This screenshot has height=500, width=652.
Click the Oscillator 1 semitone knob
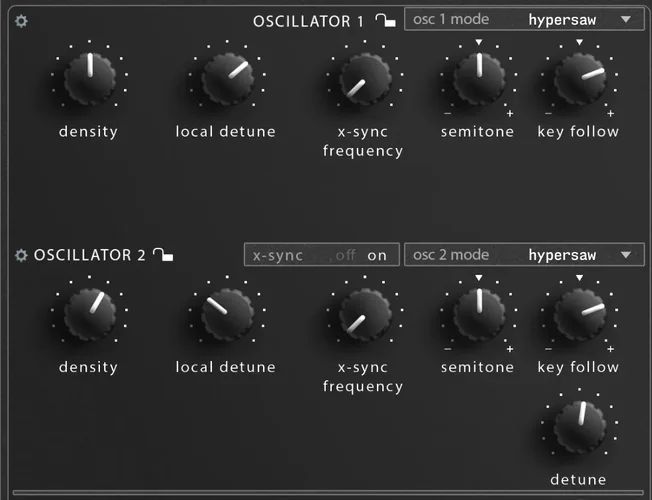pos(479,78)
